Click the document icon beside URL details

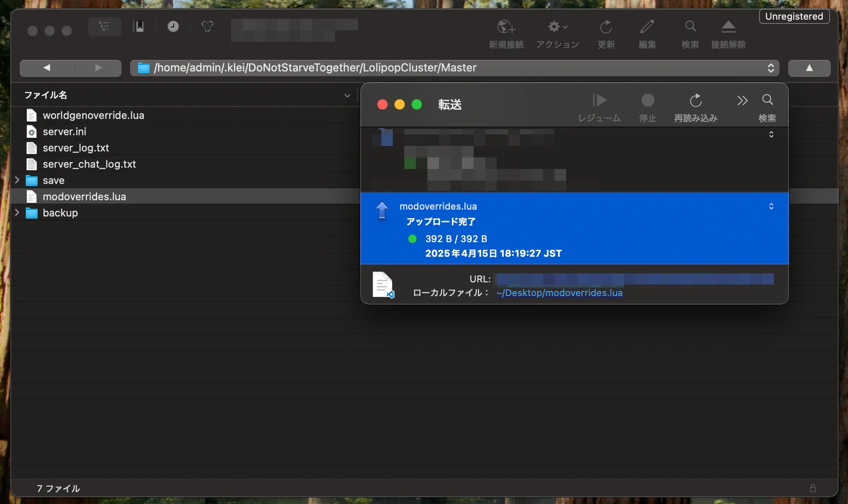[383, 285]
